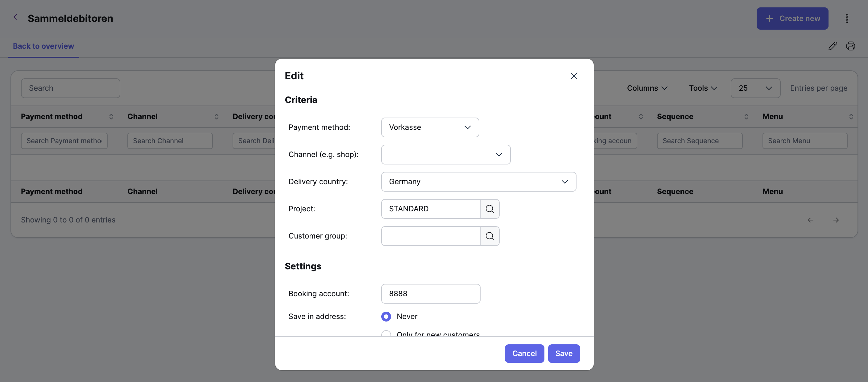
Task: Open the Columns menu
Action: click(647, 88)
